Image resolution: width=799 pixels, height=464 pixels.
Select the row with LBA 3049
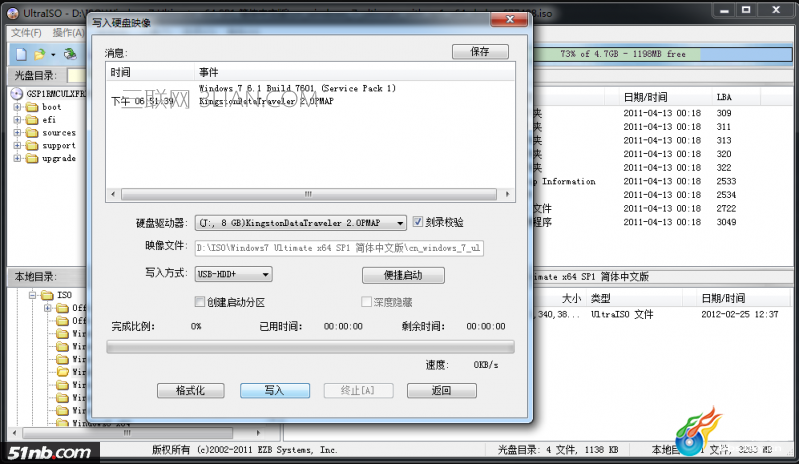pos(663,222)
